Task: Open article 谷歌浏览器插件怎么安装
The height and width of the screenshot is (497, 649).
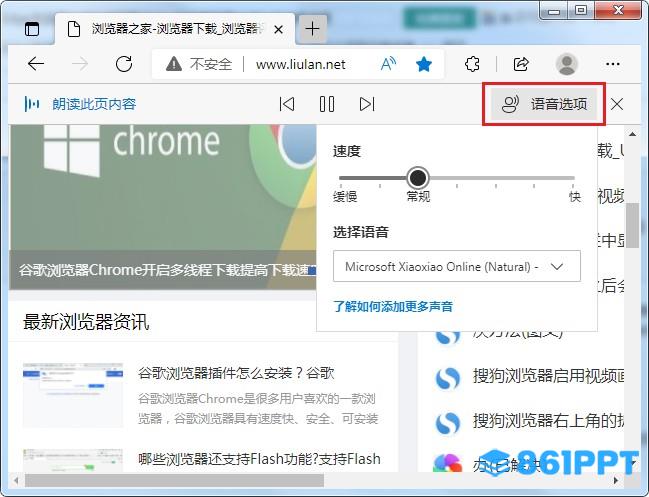Action: click(236, 373)
